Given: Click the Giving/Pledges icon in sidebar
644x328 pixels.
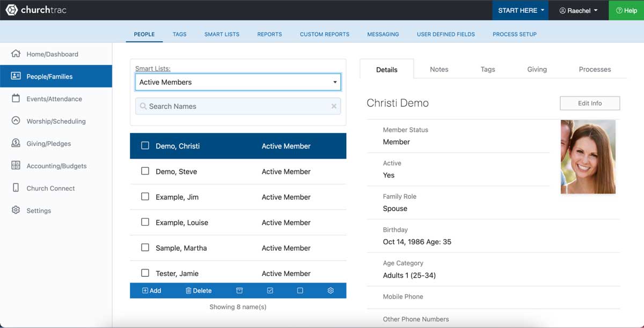Looking at the screenshot, I should point(16,143).
